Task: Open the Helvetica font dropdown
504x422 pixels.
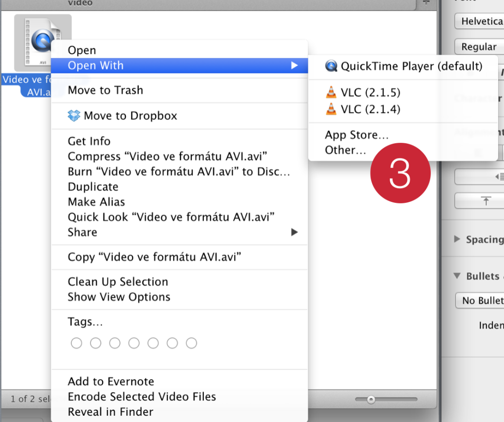Action: [x=479, y=21]
